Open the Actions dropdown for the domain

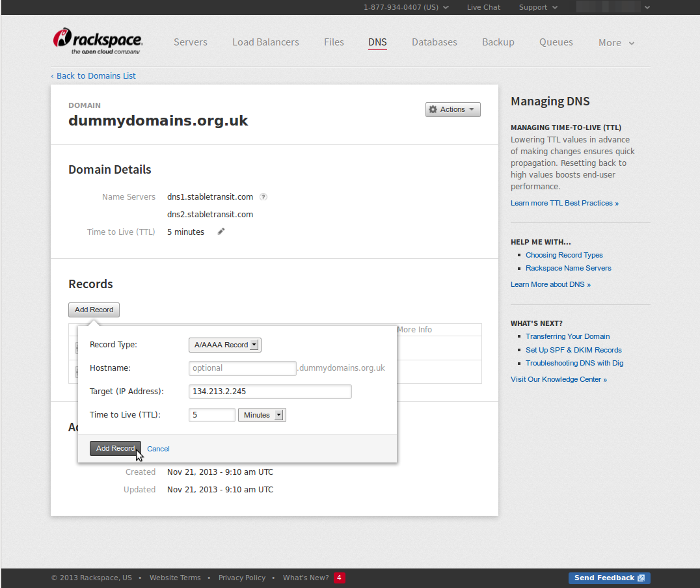(453, 109)
